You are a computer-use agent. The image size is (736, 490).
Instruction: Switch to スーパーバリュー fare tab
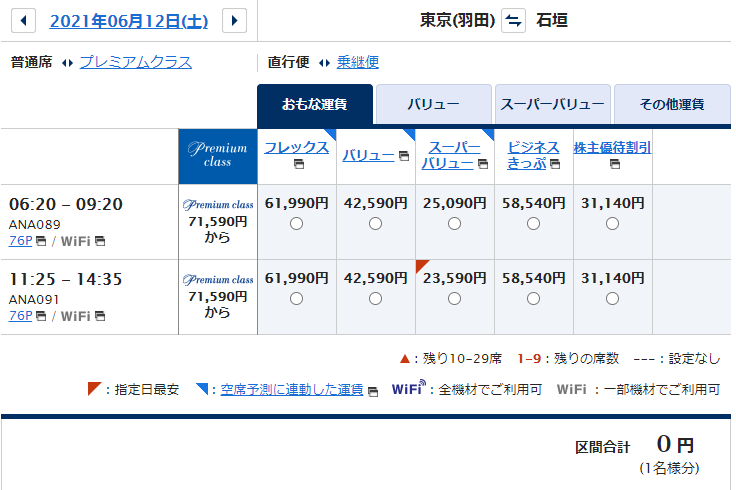coord(552,104)
